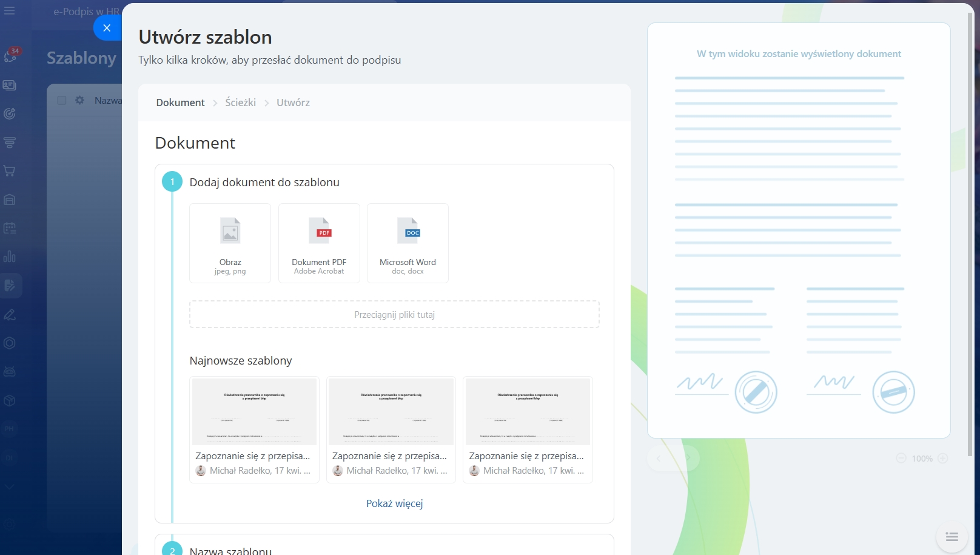Click the Przeciągnij pliki tutaj drop zone

point(394,315)
